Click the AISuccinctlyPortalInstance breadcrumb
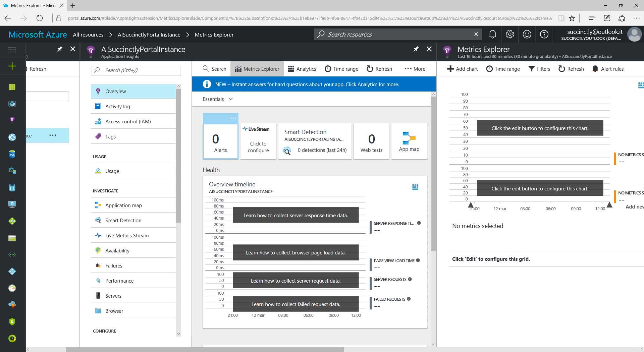 click(149, 35)
